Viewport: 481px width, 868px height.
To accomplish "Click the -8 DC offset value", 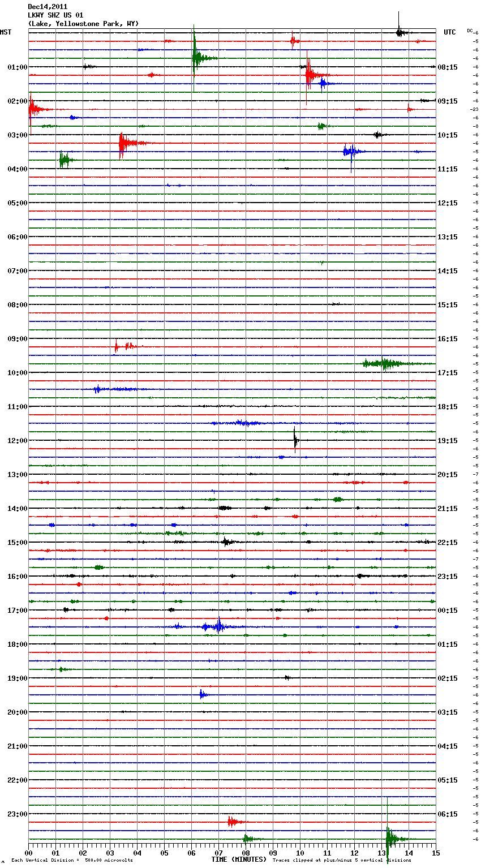I will pos(476,126).
